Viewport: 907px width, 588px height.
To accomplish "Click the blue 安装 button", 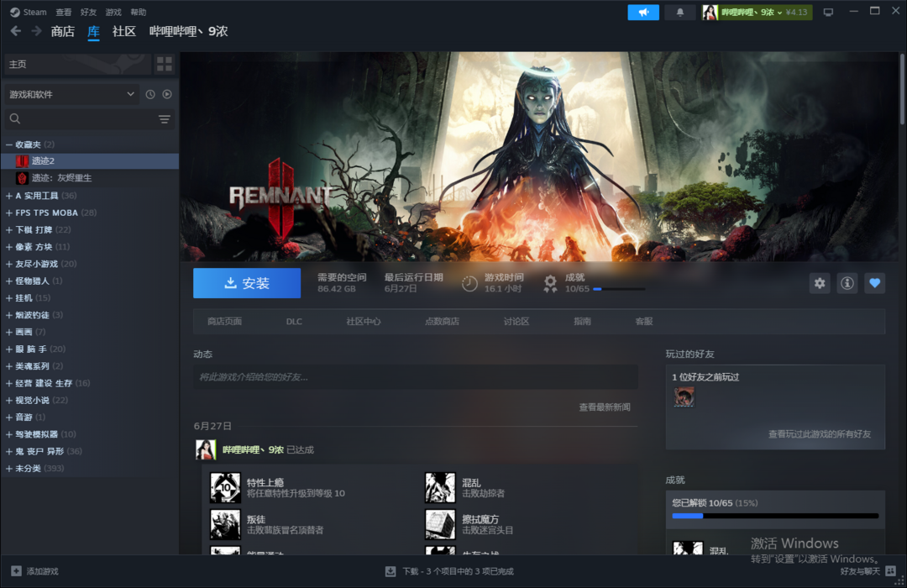I will (x=247, y=283).
